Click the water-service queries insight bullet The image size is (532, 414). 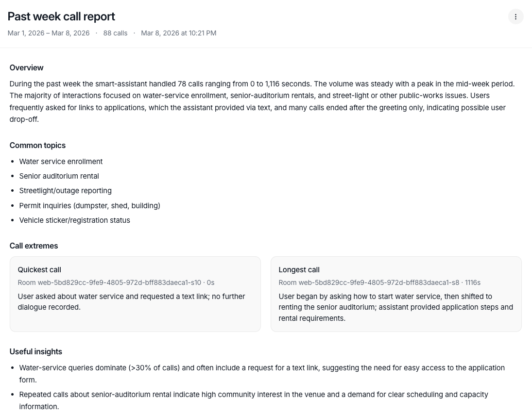(x=262, y=374)
